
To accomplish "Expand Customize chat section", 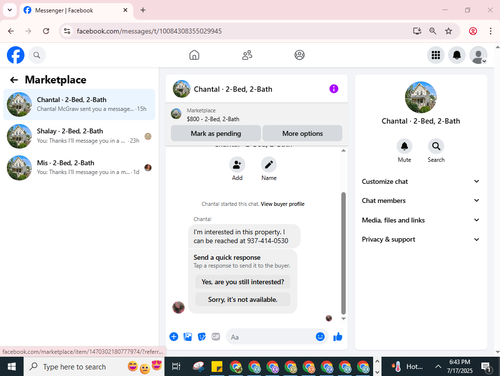I will pos(421,181).
